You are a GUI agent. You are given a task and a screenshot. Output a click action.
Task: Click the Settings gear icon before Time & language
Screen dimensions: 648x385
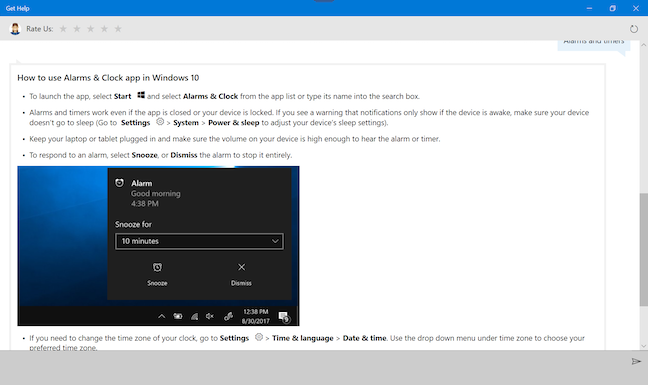[259, 337]
